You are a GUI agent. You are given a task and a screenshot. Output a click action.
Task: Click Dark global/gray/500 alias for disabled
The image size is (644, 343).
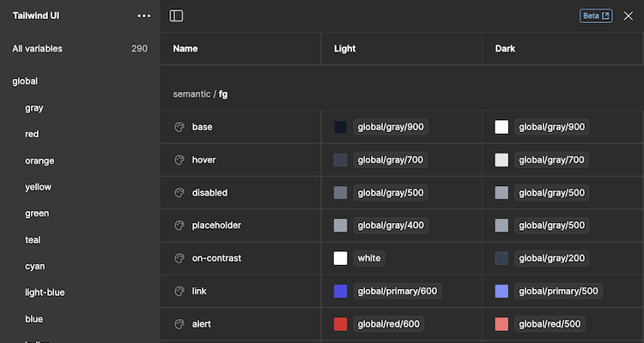(x=551, y=192)
